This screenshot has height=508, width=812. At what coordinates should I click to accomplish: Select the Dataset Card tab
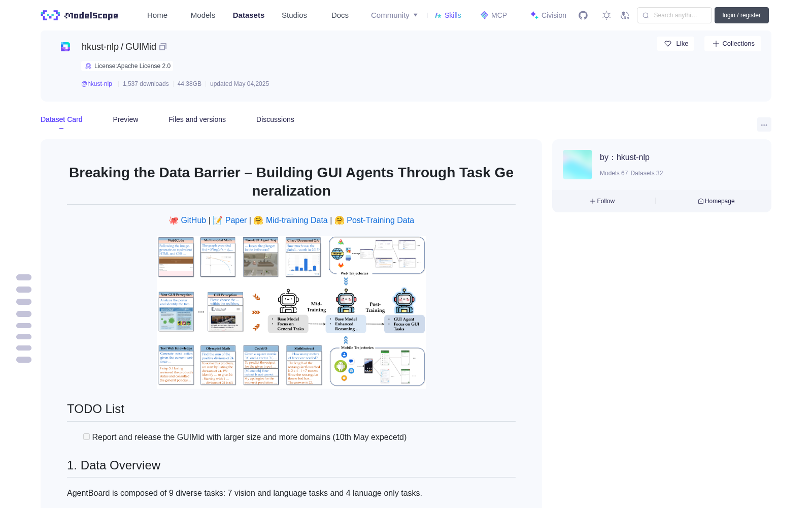(61, 119)
